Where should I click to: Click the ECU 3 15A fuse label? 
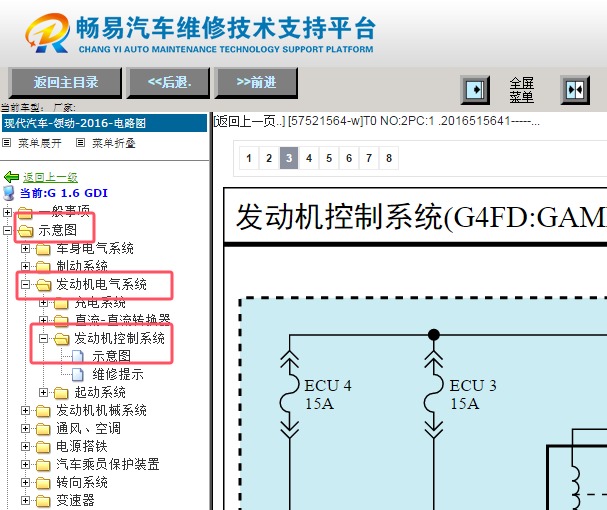pyautogui.click(x=473, y=395)
